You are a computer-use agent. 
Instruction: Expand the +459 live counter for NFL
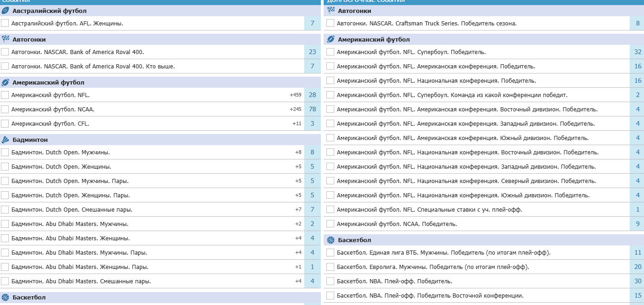[x=295, y=95]
